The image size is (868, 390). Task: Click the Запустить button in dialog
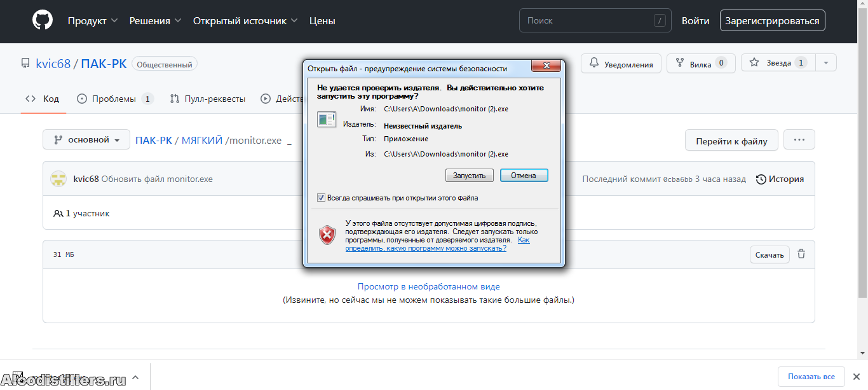(470, 176)
